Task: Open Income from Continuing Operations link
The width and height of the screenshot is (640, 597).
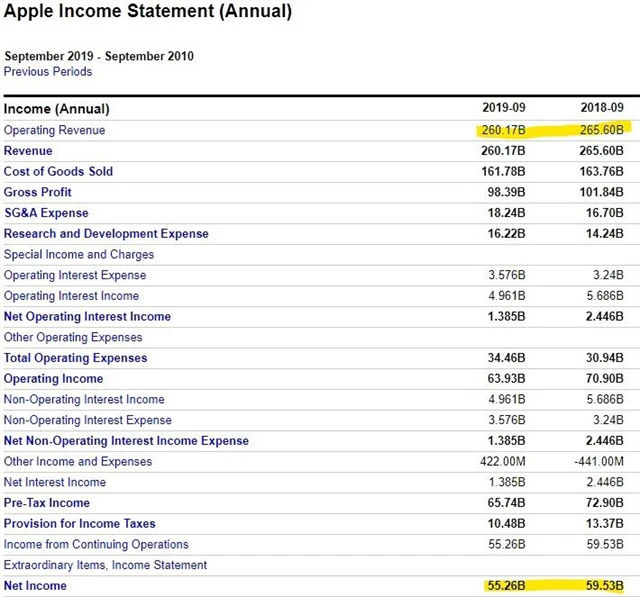Action: (96, 545)
